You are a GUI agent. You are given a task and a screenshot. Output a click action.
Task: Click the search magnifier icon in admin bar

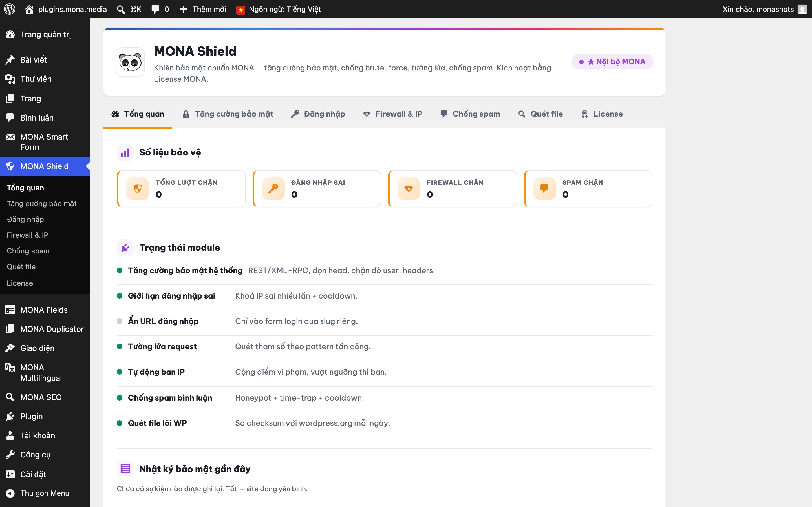pos(120,9)
